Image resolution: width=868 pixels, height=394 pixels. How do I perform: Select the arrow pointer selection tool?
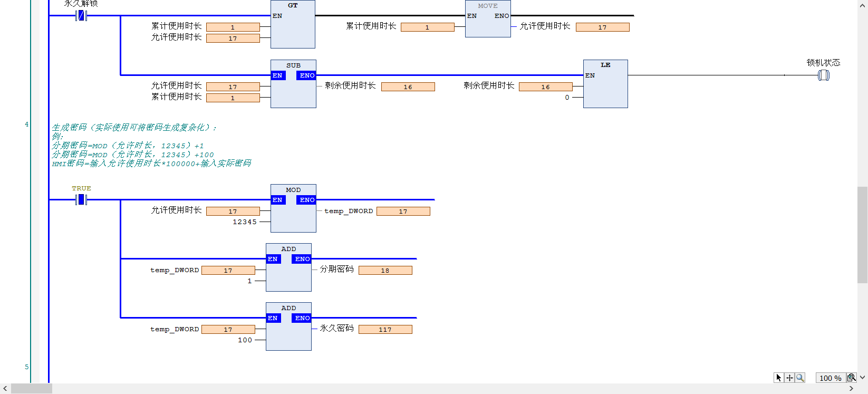point(779,378)
